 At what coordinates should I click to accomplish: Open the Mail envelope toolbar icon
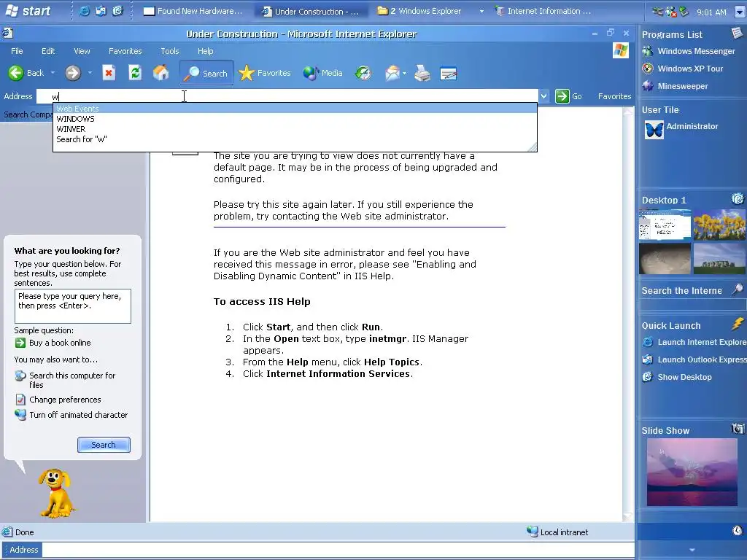point(392,74)
